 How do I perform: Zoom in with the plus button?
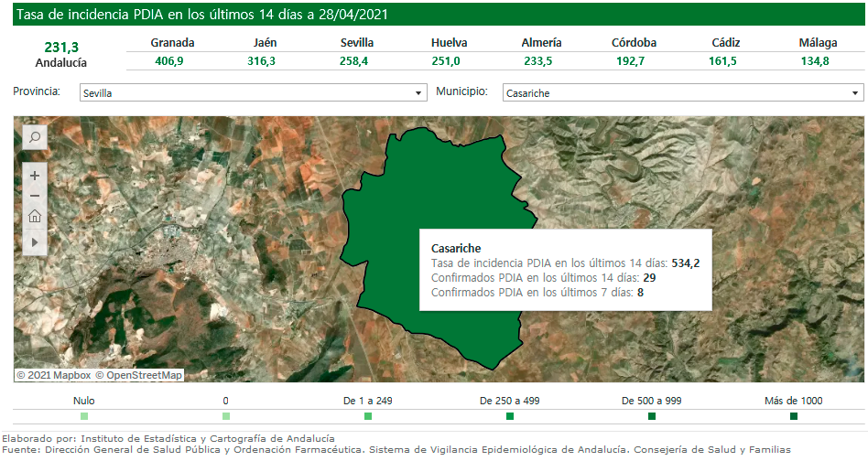(35, 175)
